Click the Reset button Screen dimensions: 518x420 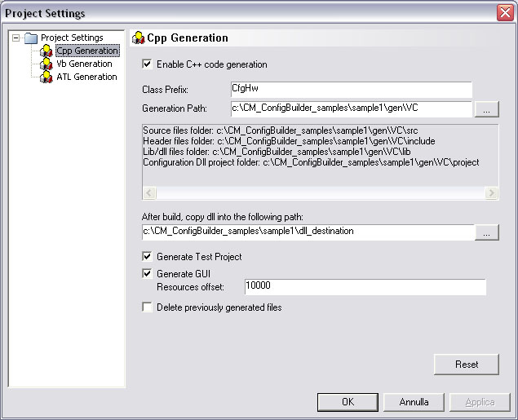click(x=466, y=364)
